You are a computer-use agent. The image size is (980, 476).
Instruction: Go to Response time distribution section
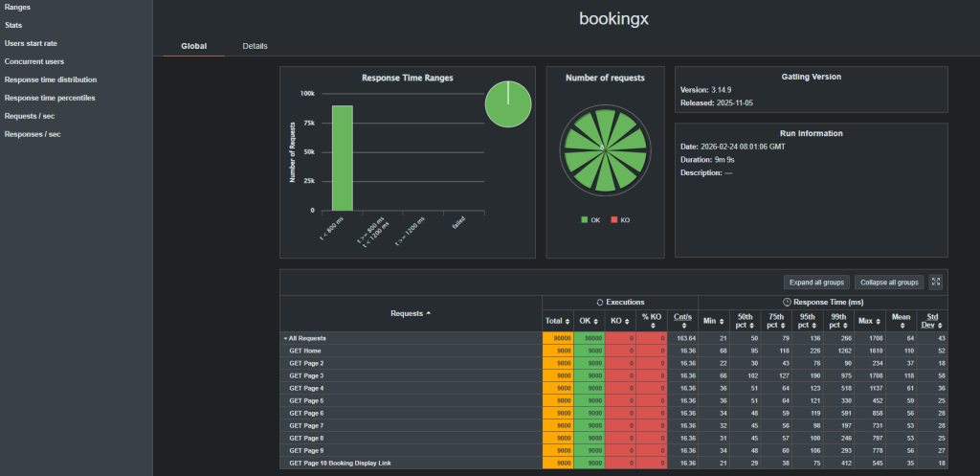point(50,79)
